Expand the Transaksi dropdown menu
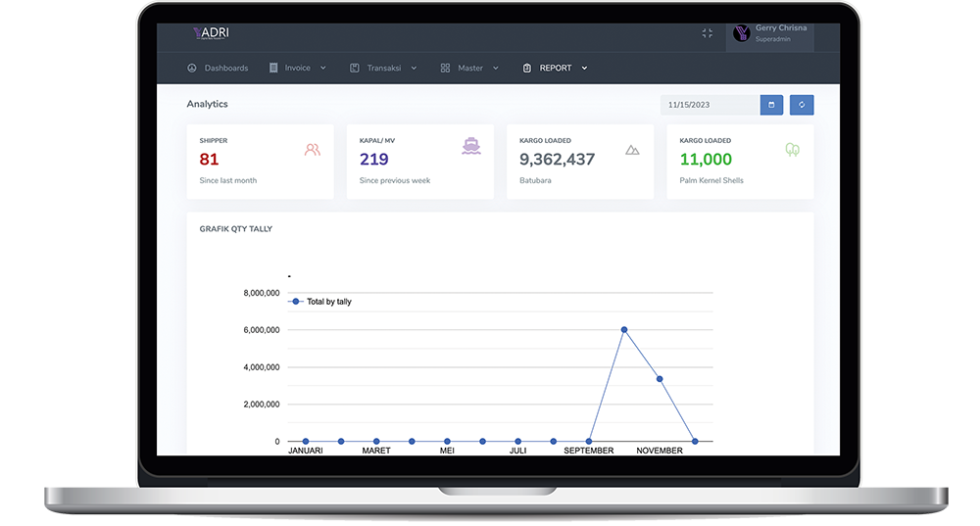Image resolution: width=980 pixels, height=526 pixels. click(x=383, y=69)
